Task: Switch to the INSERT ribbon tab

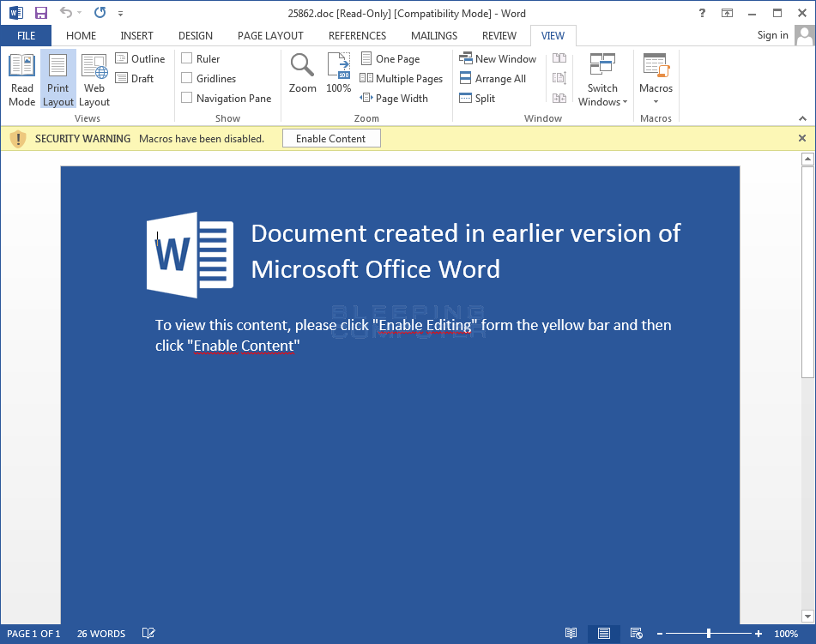Action: 136,35
